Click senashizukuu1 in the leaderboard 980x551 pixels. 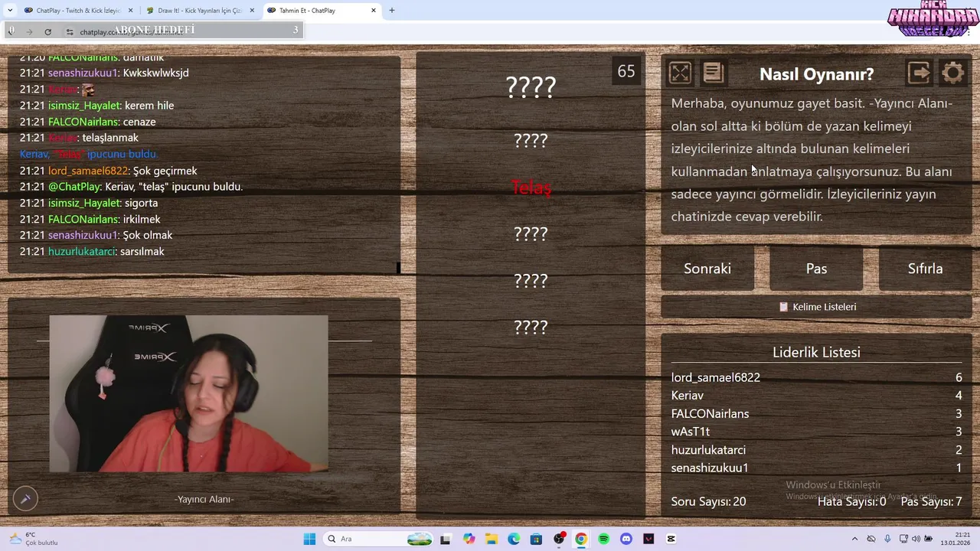710,468
